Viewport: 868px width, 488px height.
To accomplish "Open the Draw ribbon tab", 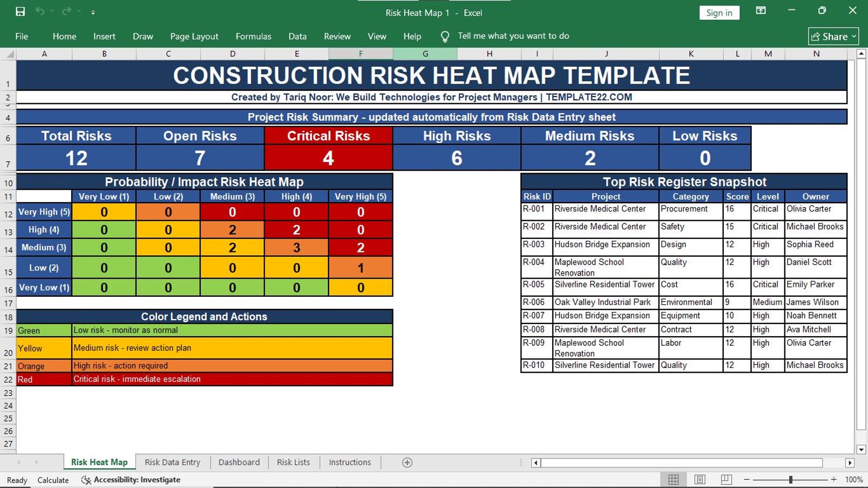I will 143,36.
